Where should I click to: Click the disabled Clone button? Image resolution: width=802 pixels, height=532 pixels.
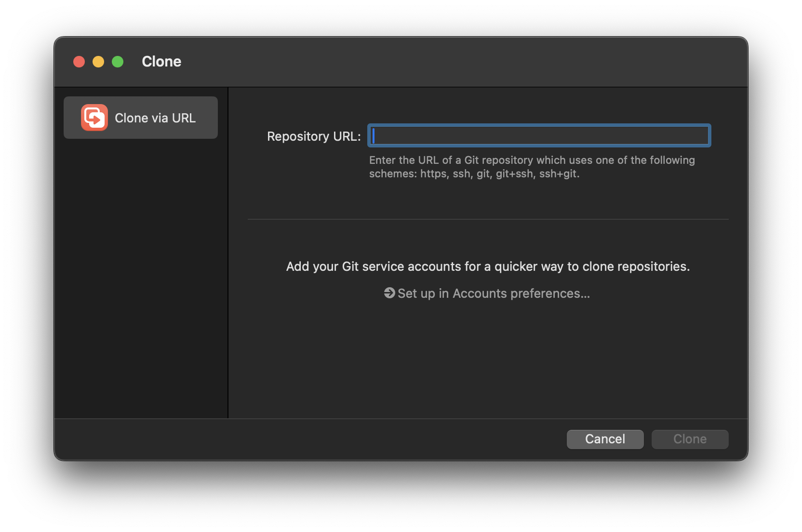(x=690, y=439)
